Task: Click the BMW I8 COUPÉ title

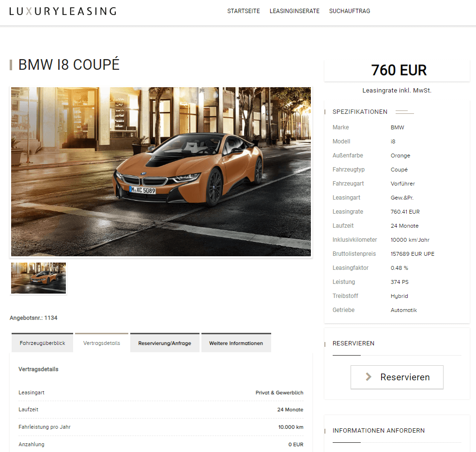Action: pyautogui.click(x=69, y=65)
